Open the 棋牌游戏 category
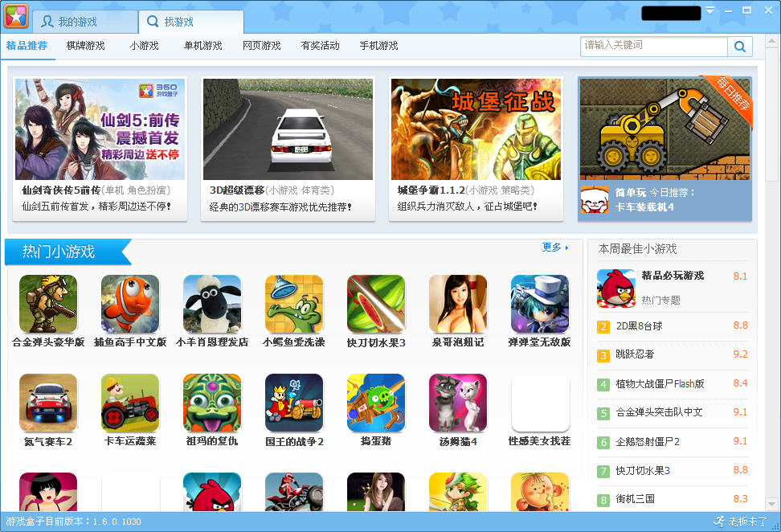Image resolution: width=781 pixels, height=532 pixels. pos(86,46)
